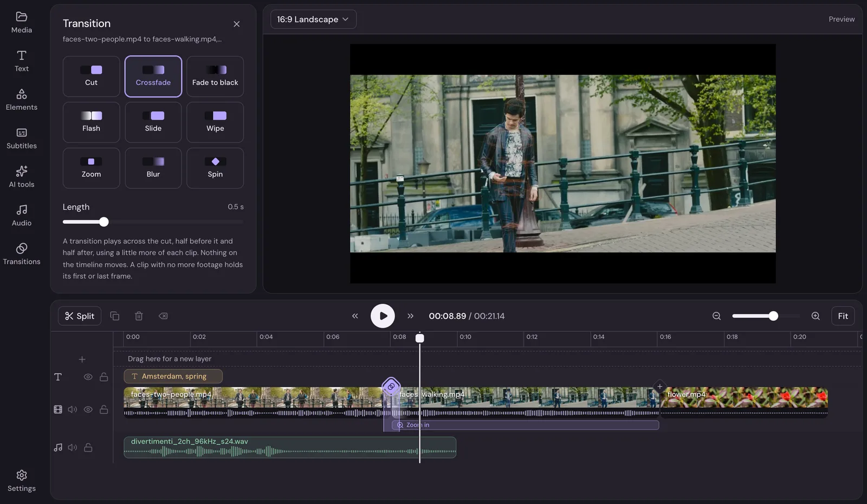Lock the music audio track
Viewport: 867px width, 504px height.
click(x=88, y=447)
